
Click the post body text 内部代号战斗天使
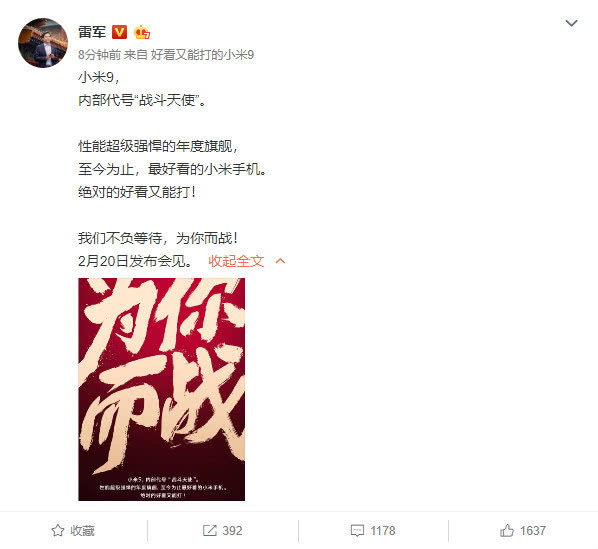click(x=142, y=101)
